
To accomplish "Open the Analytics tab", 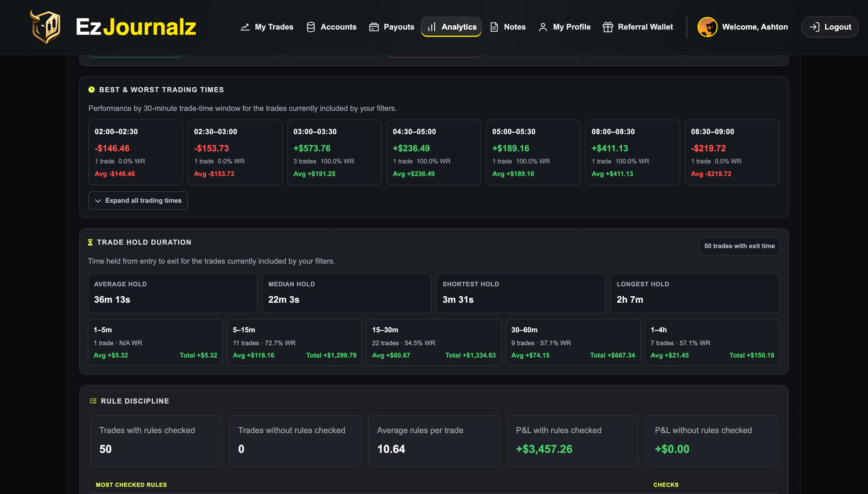I will 451,27.
